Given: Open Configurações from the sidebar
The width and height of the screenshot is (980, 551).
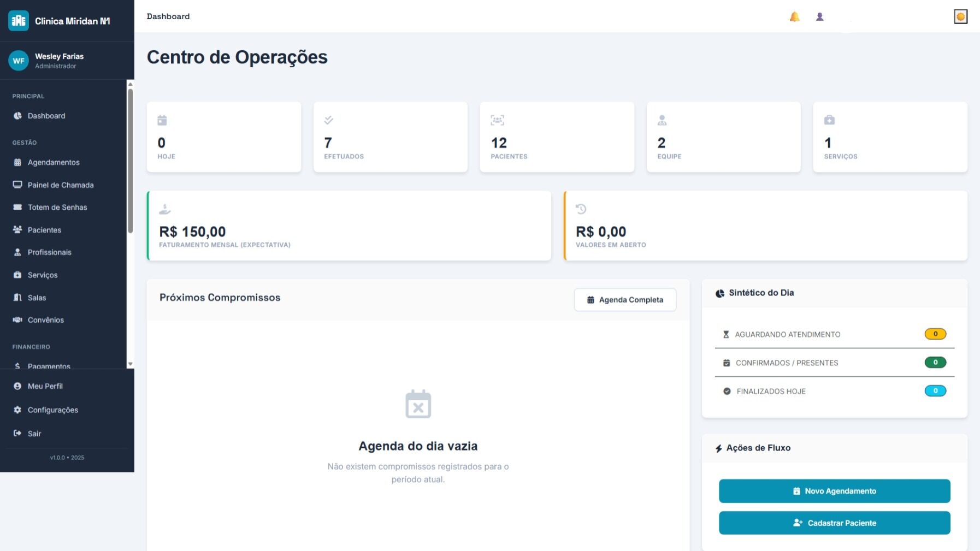Looking at the screenshot, I should pos(52,410).
